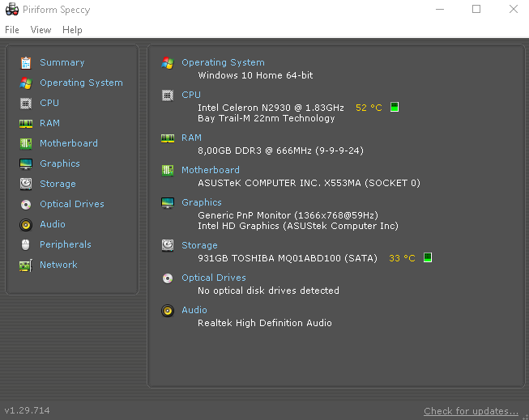Select Optical Drives label in sidebar
This screenshot has height=420, width=529.
[72, 204]
